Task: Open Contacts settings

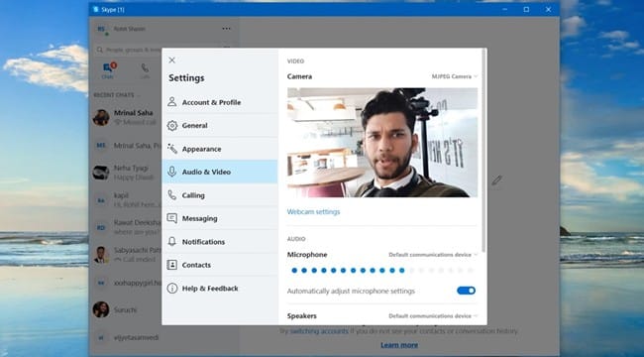Action: [220, 265]
